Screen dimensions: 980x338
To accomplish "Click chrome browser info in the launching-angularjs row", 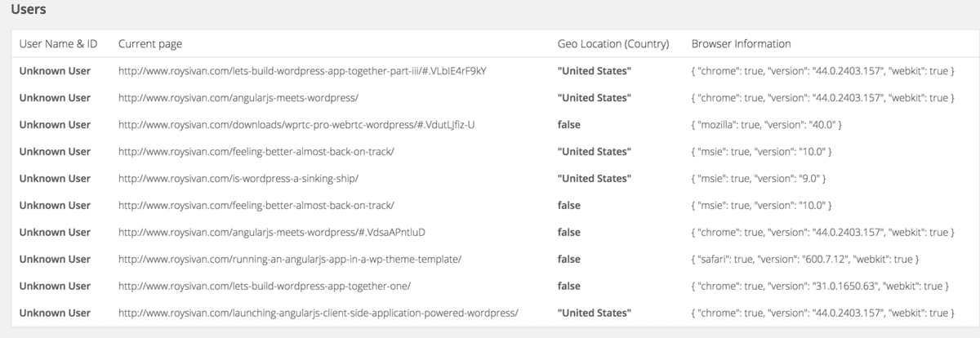I will [823, 313].
